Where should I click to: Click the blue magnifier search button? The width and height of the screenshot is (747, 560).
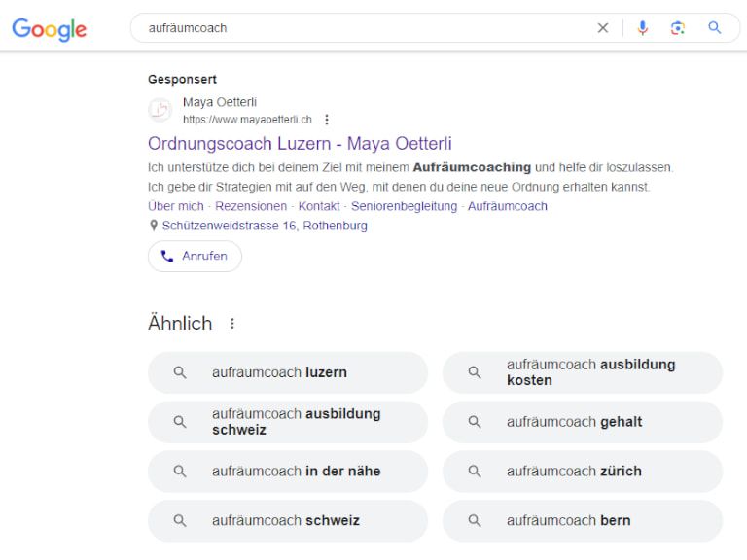coord(714,27)
